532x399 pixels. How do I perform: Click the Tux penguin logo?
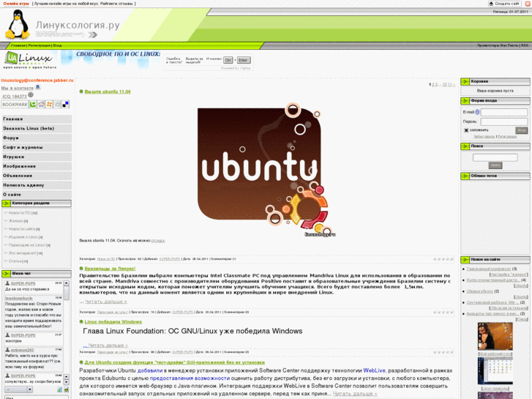point(19,24)
